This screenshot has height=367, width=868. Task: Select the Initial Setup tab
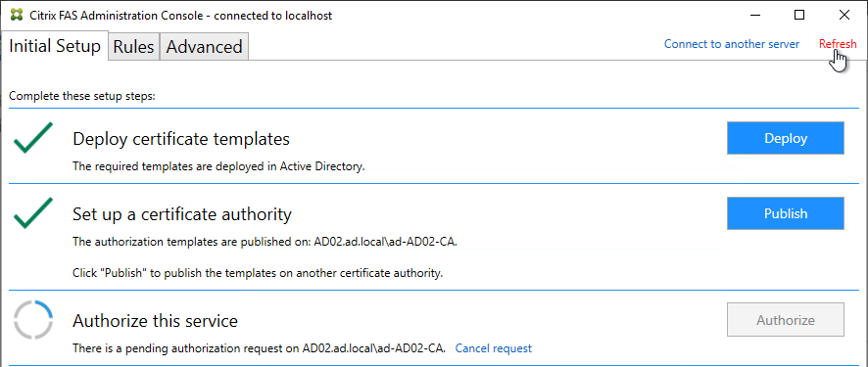coord(55,46)
